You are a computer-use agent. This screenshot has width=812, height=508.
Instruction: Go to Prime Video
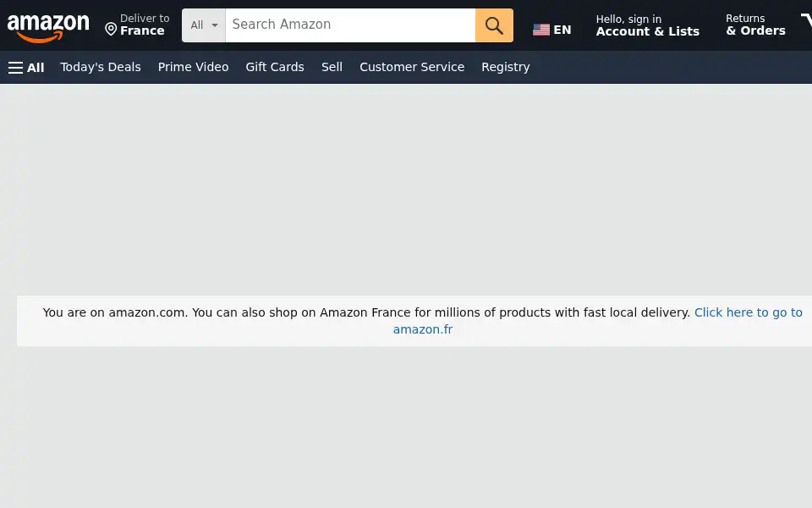[x=193, y=67]
